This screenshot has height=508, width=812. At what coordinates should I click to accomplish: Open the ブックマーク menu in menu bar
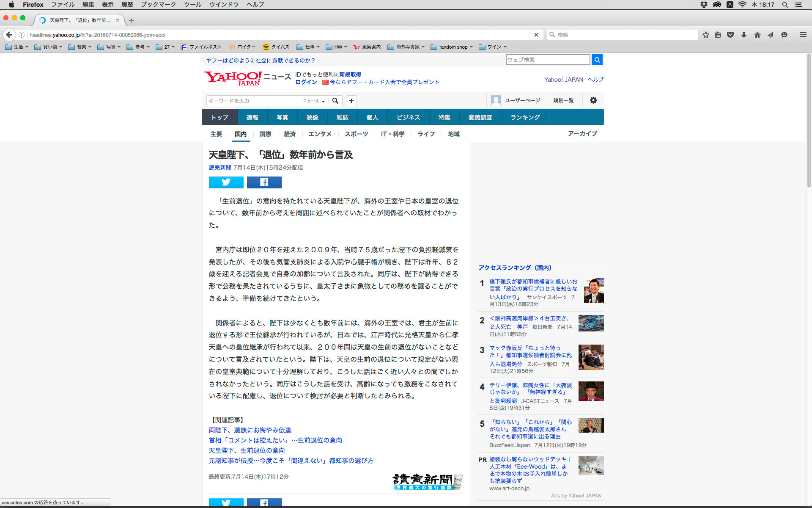pyautogui.click(x=158, y=4)
